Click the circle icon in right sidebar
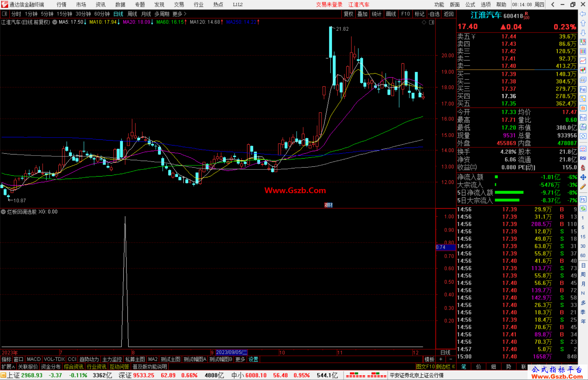 [x=583, y=136]
